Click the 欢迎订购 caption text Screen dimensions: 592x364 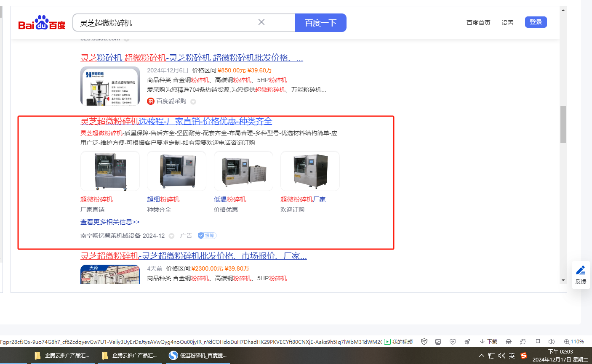pos(293,210)
